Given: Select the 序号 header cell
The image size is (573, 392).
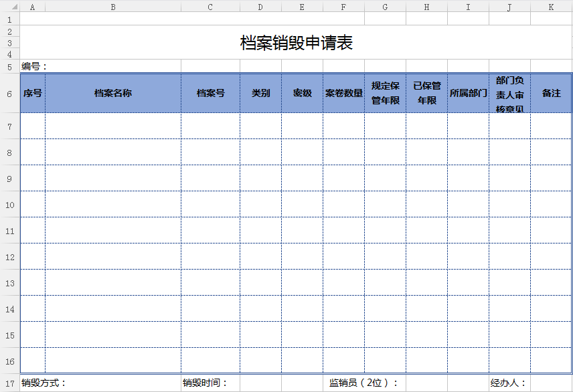Looking at the screenshot, I should [x=33, y=93].
